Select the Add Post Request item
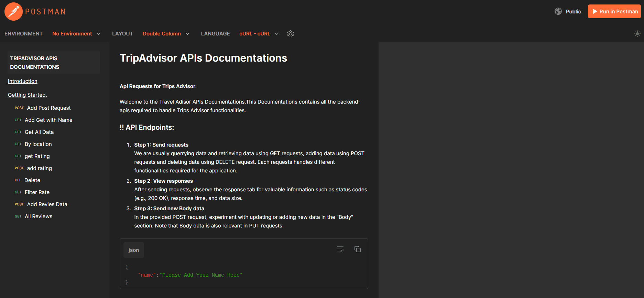Image resolution: width=644 pixels, height=298 pixels. (x=49, y=108)
